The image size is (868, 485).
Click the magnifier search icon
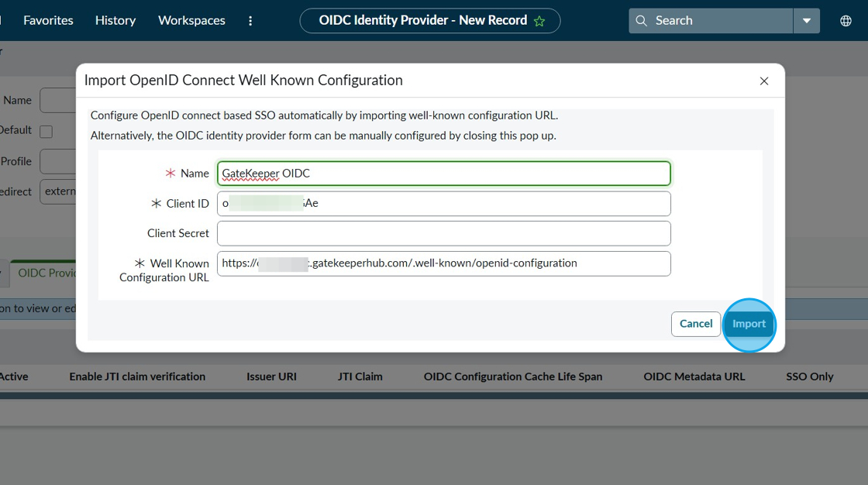point(641,20)
